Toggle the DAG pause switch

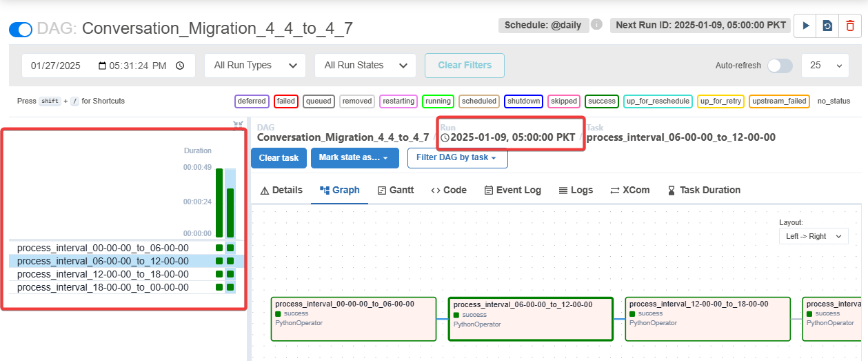[21, 30]
